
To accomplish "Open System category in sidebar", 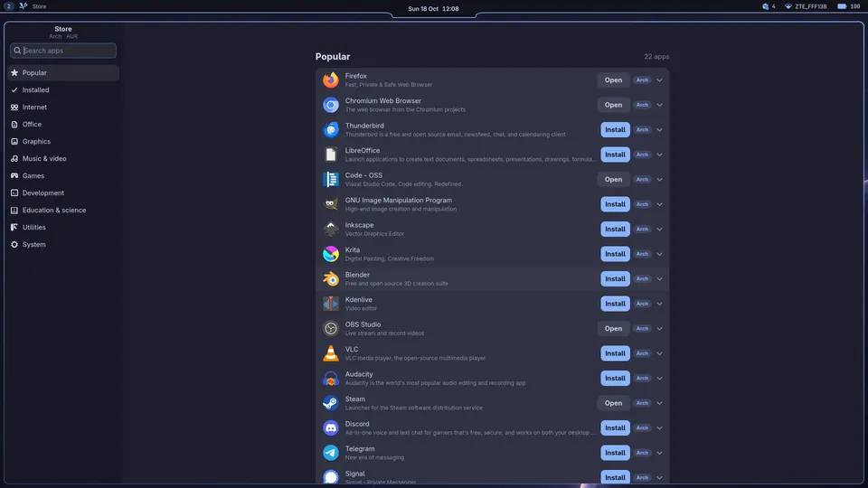I will (63, 244).
